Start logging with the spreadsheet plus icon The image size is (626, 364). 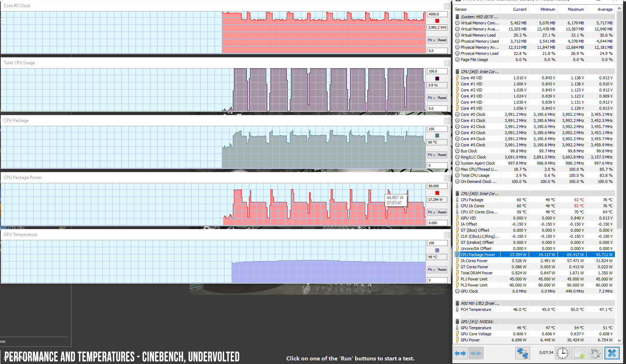pos(579,353)
